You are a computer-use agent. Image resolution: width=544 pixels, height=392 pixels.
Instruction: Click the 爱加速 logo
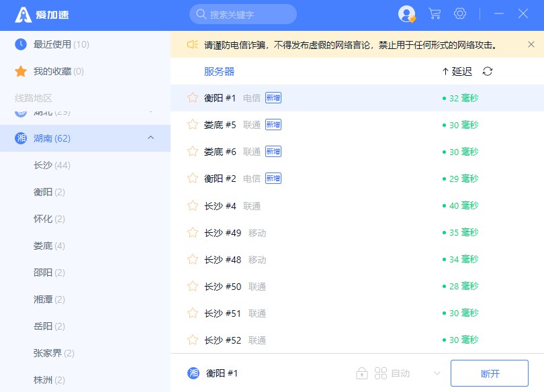coord(42,15)
